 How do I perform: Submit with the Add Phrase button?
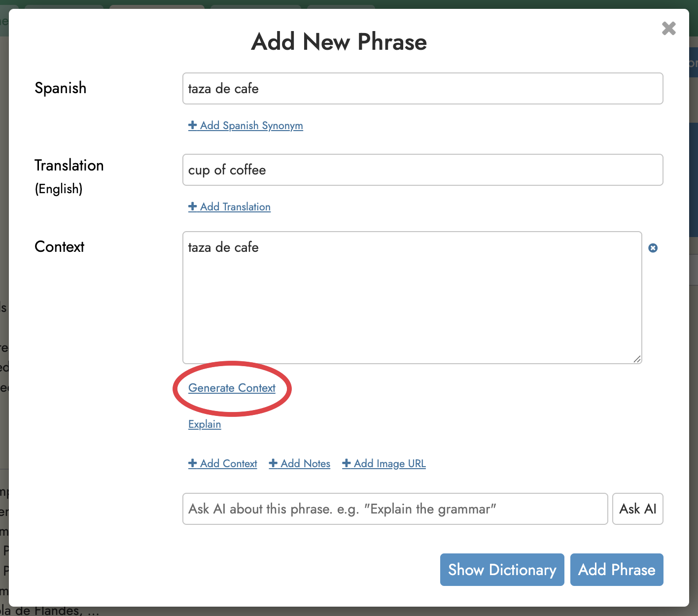coord(617,570)
